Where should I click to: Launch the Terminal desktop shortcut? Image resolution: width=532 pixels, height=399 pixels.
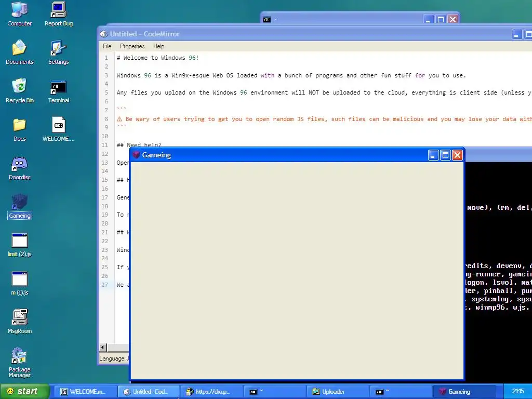58,90
